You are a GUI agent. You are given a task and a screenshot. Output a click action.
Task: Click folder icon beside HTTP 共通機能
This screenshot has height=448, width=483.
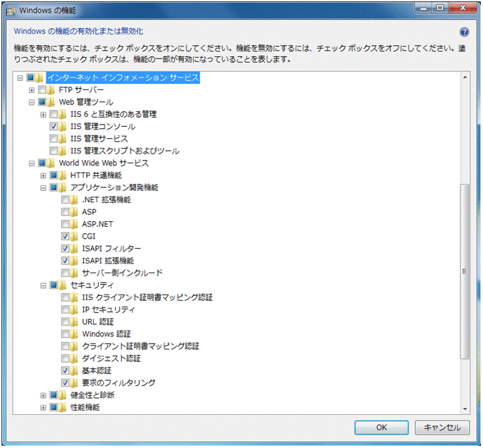pyautogui.click(x=62, y=175)
